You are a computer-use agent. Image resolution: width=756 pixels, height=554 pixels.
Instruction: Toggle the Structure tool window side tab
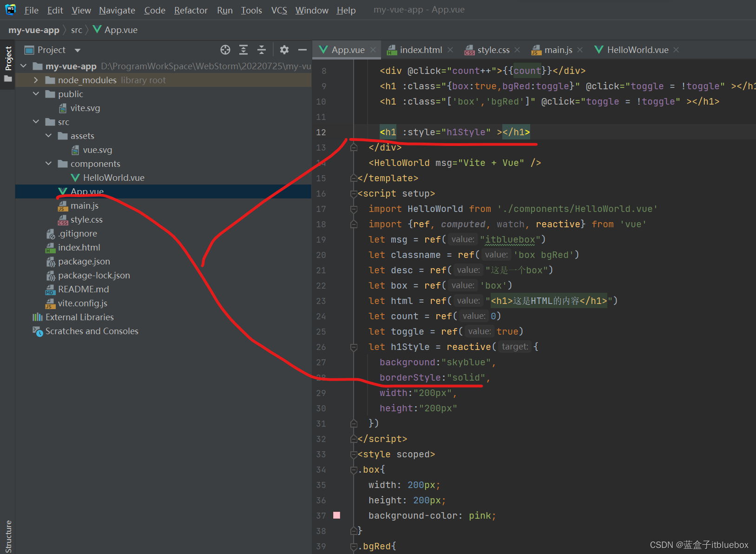(8, 536)
